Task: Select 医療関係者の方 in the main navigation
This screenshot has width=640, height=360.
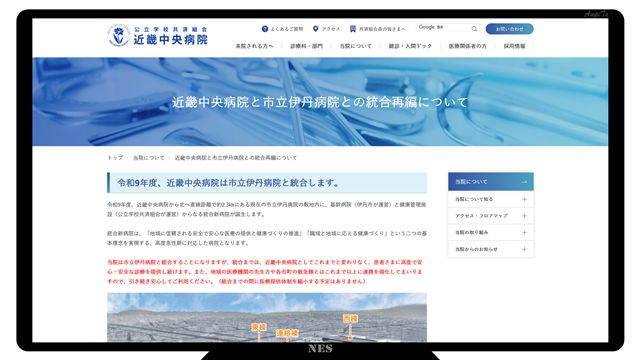Action: [x=468, y=46]
